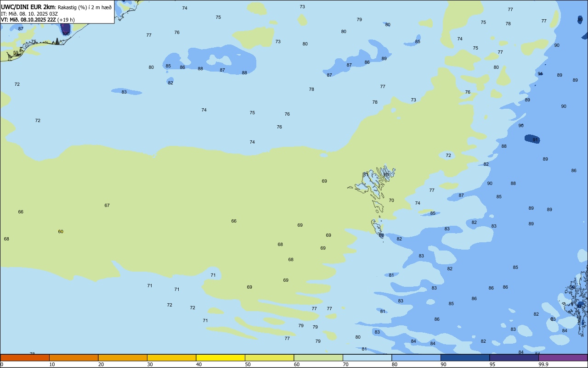Select the dark blue 90–95 legend swatch
The image size is (588, 368).
465,357
